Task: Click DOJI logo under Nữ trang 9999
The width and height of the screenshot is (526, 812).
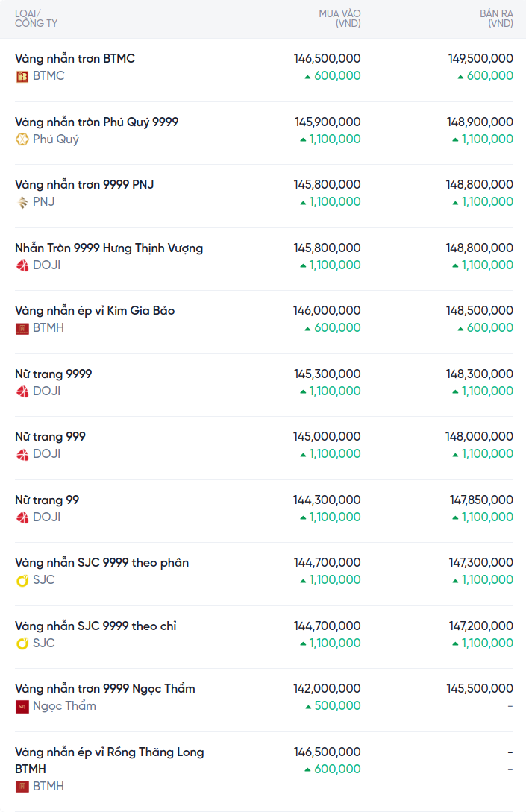Action: tap(22, 391)
